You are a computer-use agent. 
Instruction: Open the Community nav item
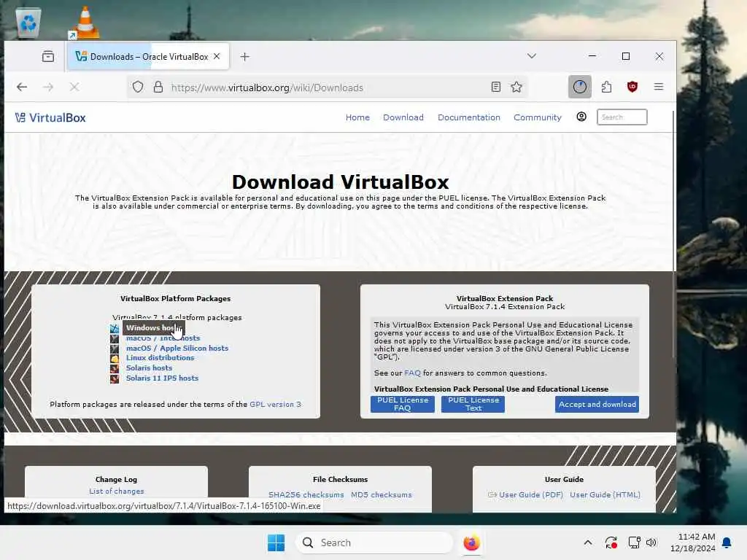[x=538, y=117]
